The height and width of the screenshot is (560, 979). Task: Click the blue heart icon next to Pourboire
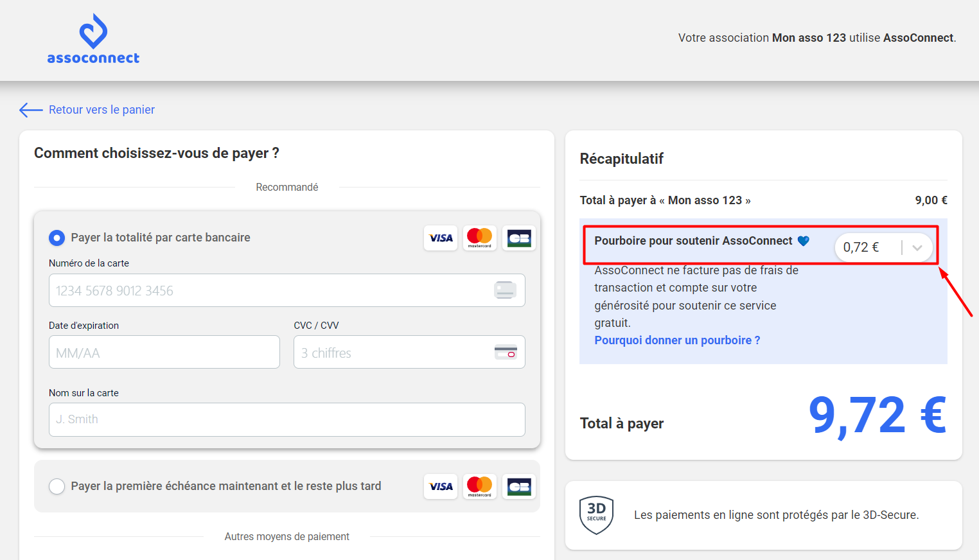(x=804, y=241)
